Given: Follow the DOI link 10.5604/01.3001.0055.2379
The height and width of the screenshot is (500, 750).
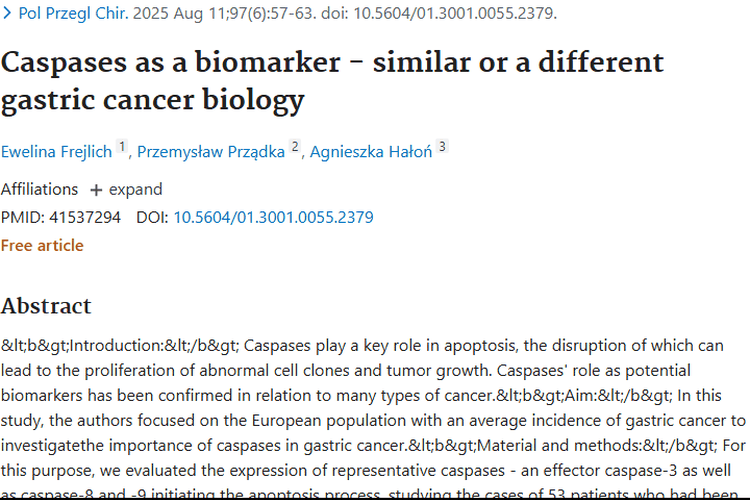Looking at the screenshot, I should (273, 217).
